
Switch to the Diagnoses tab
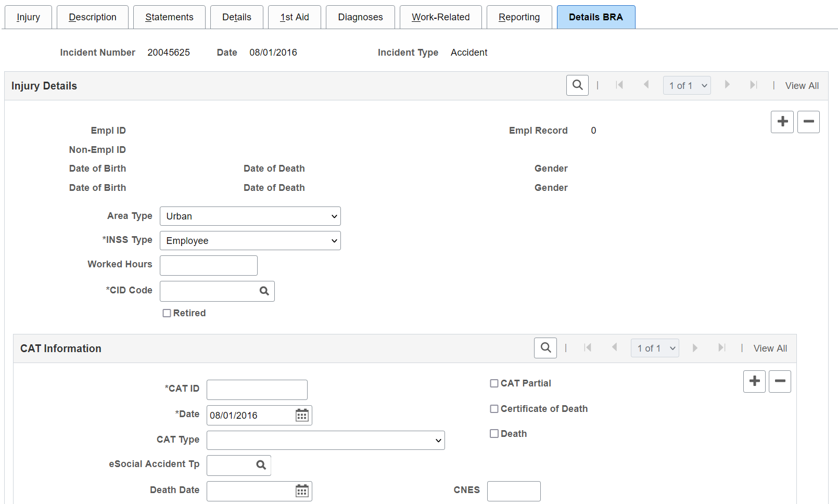[360, 17]
